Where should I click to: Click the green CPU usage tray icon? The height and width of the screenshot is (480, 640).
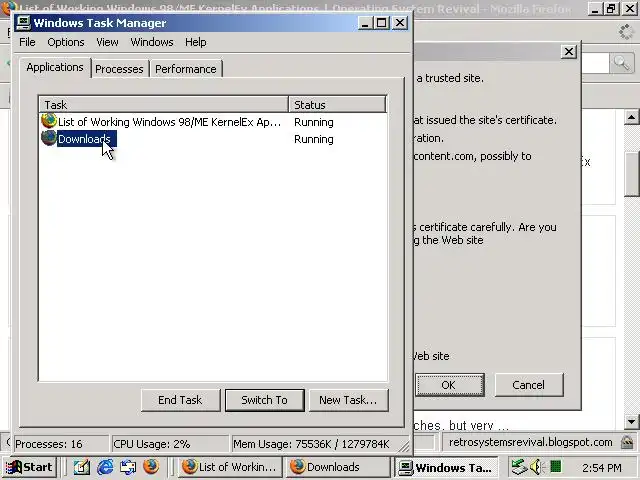click(556, 466)
